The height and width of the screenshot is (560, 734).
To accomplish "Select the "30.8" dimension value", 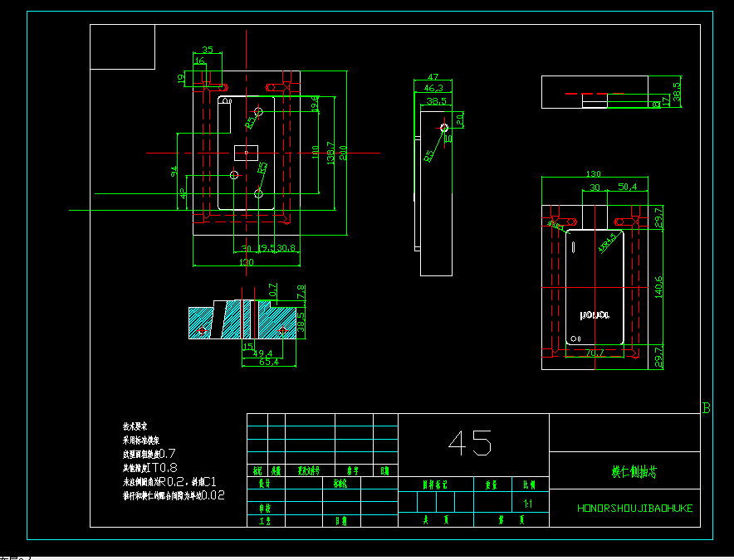I will click(x=286, y=248).
